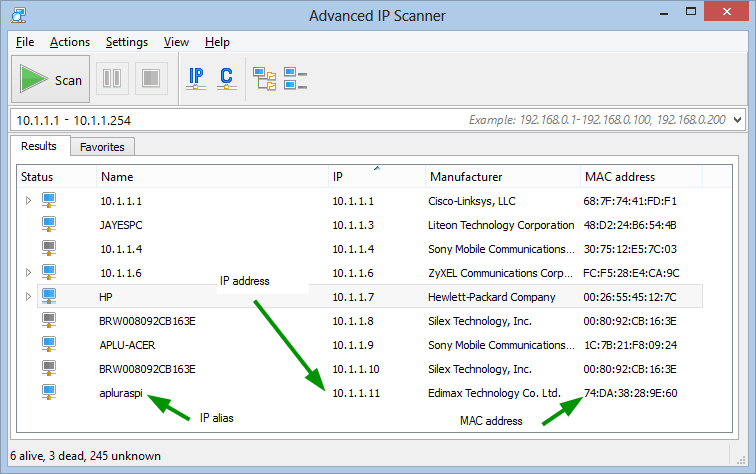Click Advanced IP Scanner title icon
This screenshot has height=474, width=756.
(x=18, y=15)
